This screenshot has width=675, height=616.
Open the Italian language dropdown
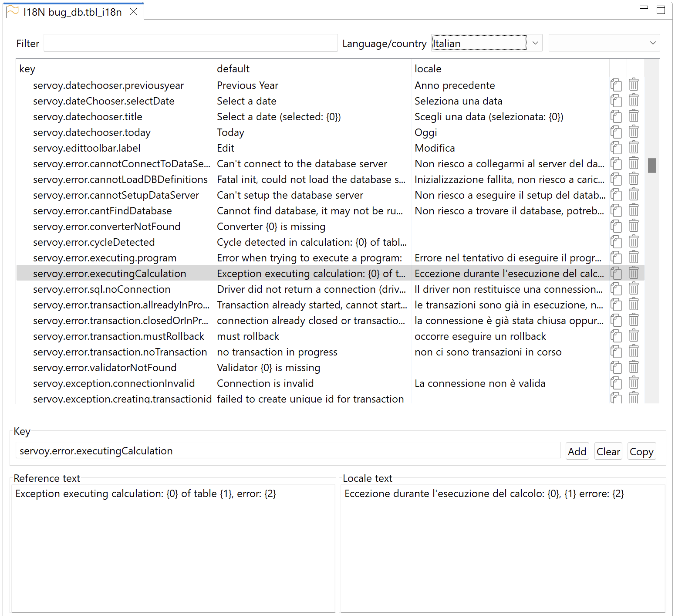(536, 43)
